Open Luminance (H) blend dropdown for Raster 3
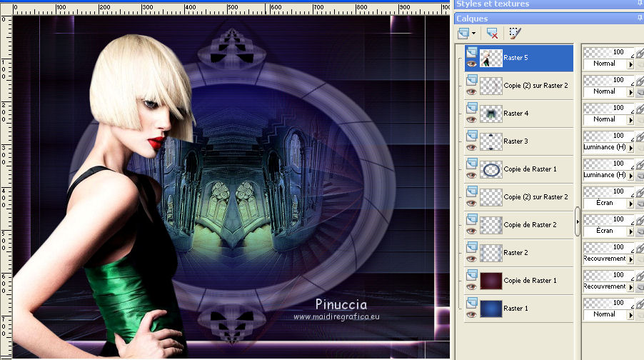 631,148
